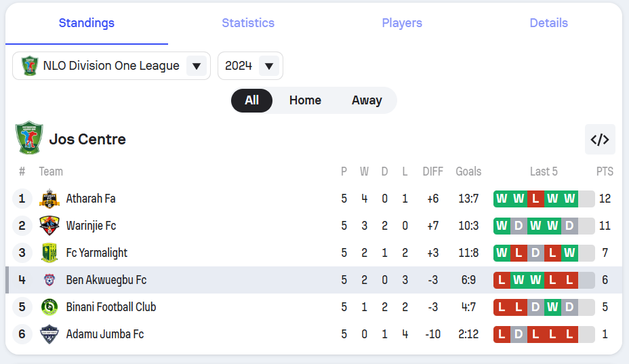The height and width of the screenshot is (364, 629).
Task: Open the embed code button
Action: 600,140
